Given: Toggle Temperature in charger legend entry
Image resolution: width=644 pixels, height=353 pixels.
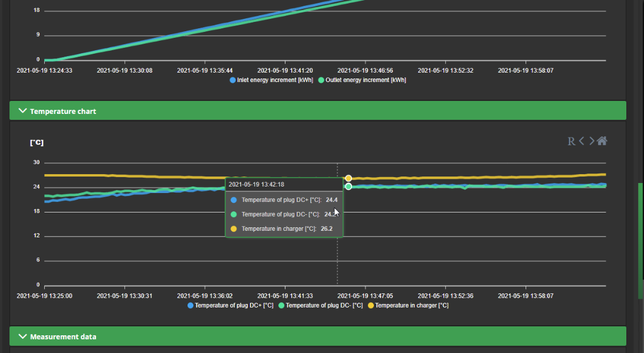Looking at the screenshot, I should tap(408, 306).
